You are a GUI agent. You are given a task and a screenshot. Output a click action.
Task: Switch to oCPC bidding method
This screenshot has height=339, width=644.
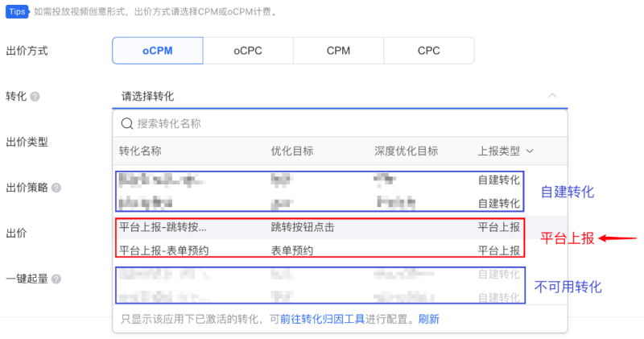[248, 51]
